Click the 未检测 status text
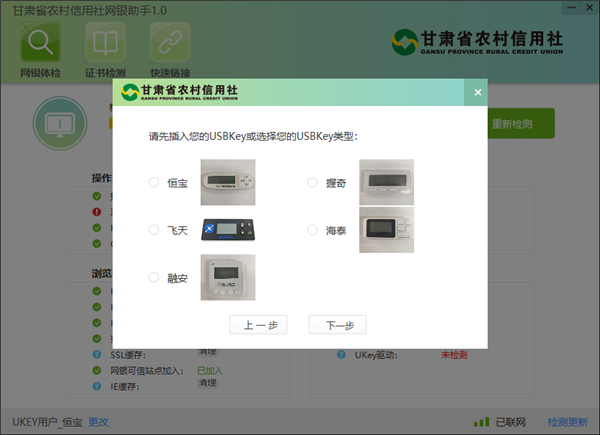 click(454, 355)
